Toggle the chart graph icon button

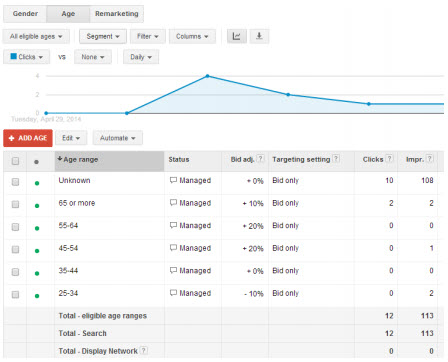(x=237, y=36)
